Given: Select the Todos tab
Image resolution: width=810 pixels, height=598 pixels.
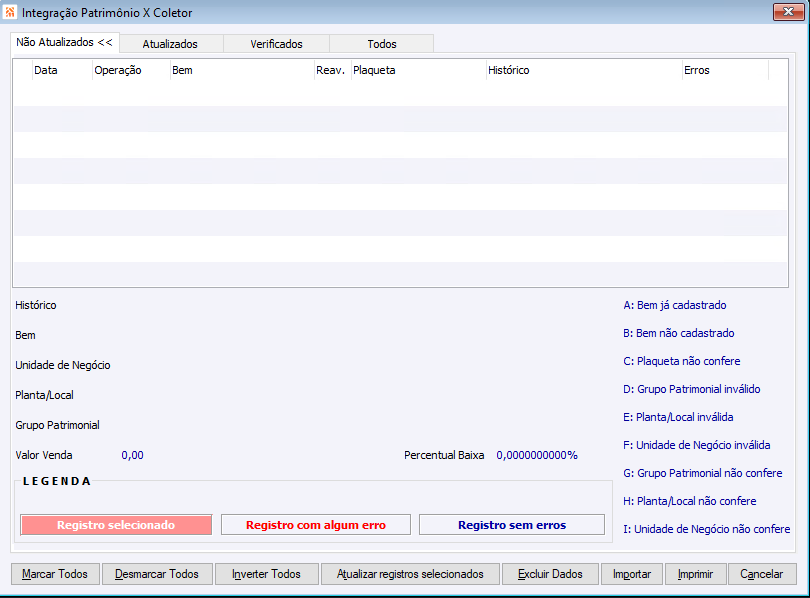Looking at the screenshot, I should point(382,44).
